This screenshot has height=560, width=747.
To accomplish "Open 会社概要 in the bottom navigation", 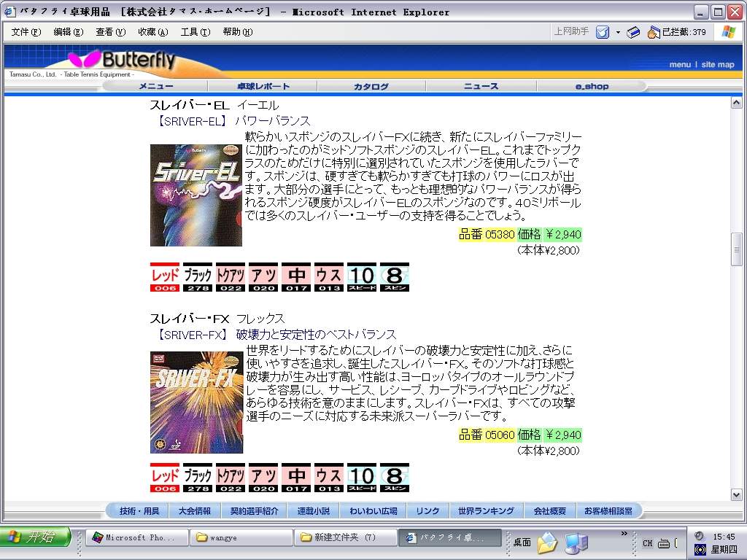I will pos(550,511).
